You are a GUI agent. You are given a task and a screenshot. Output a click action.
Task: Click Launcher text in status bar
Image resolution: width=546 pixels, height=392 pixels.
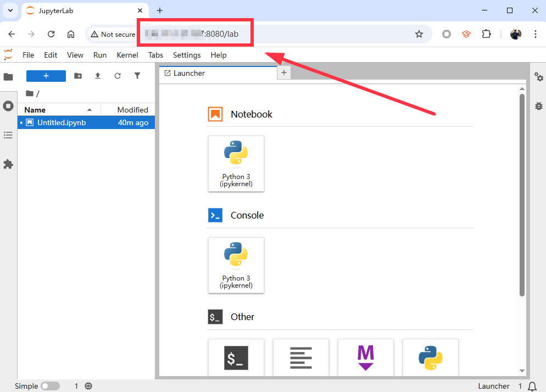[493, 386]
